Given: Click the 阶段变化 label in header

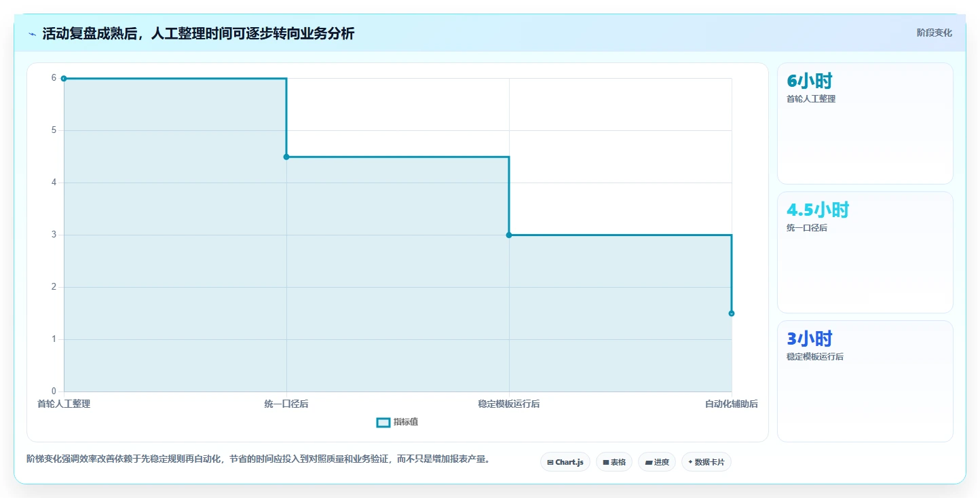Looking at the screenshot, I should click(934, 33).
